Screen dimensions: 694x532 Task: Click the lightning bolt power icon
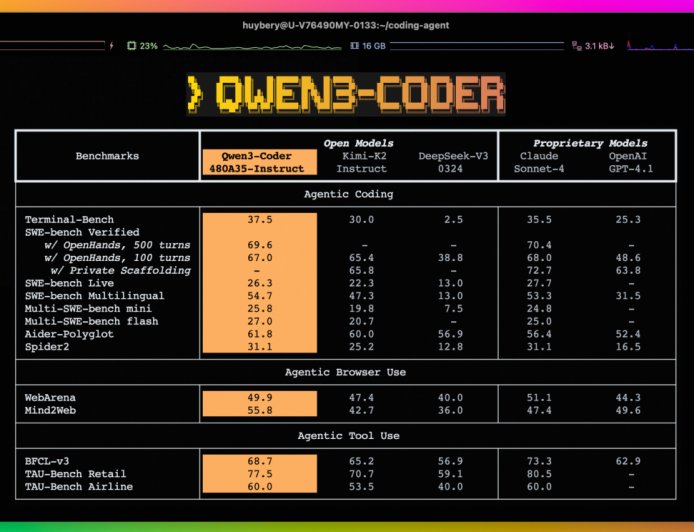pyautogui.click(x=112, y=46)
